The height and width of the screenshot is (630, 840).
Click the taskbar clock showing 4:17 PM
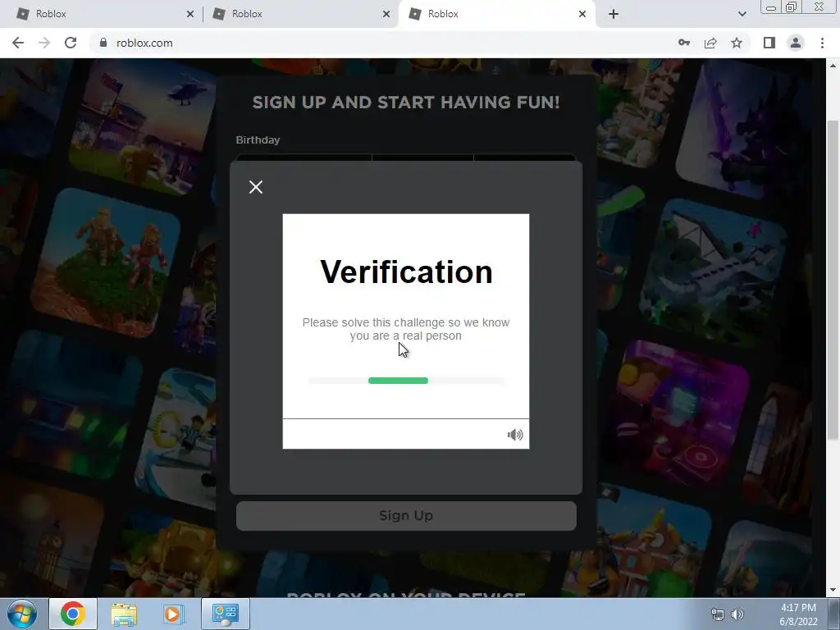pyautogui.click(x=798, y=614)
